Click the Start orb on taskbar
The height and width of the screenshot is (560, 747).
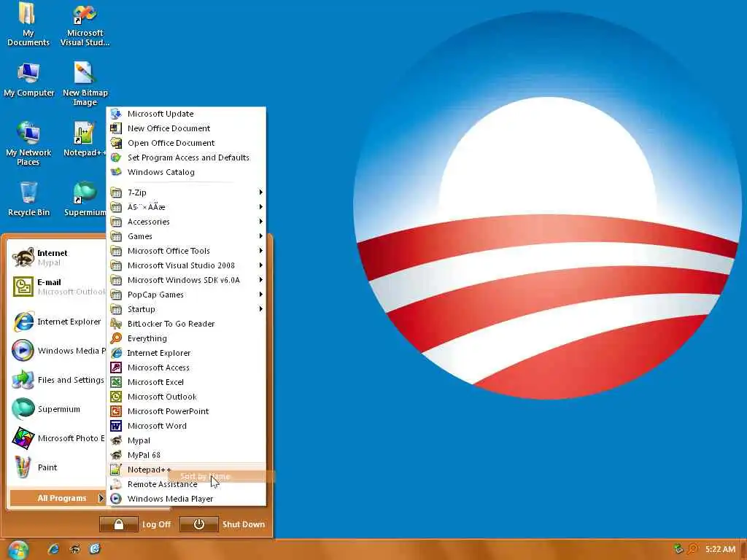pos(18,550)
